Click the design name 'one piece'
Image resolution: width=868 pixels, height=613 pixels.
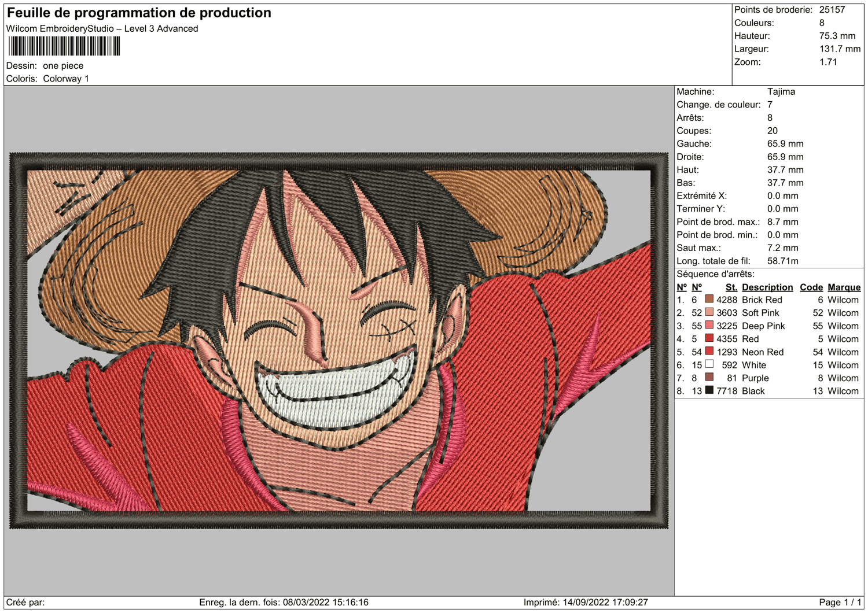coord(63,66)
